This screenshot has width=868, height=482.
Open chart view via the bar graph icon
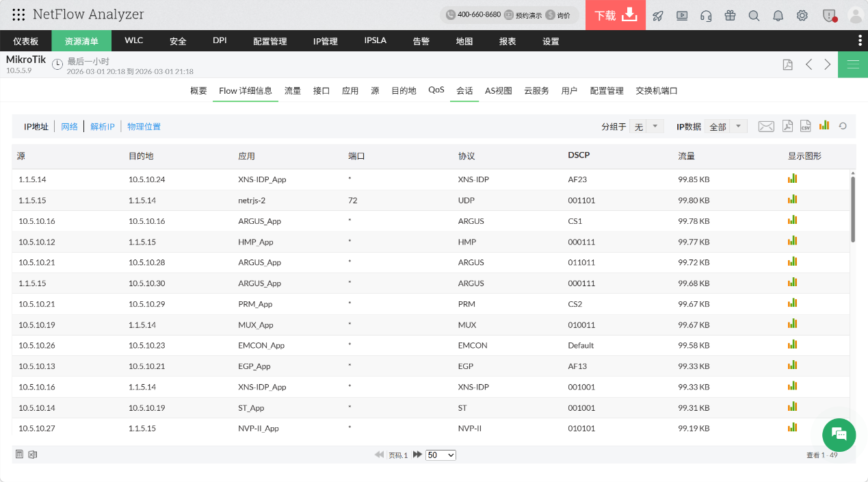tap(824, 125)
